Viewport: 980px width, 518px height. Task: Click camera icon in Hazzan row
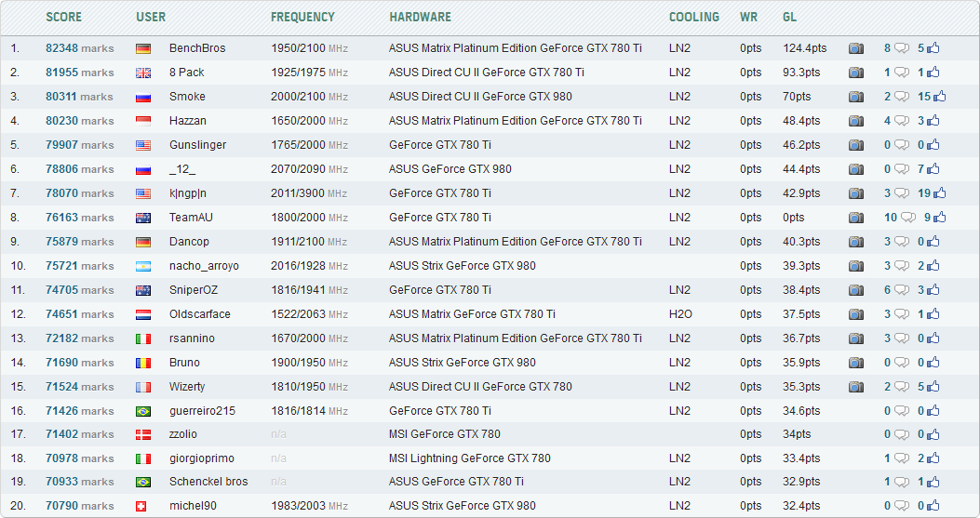pyautogui.click(x=856, y=121)
